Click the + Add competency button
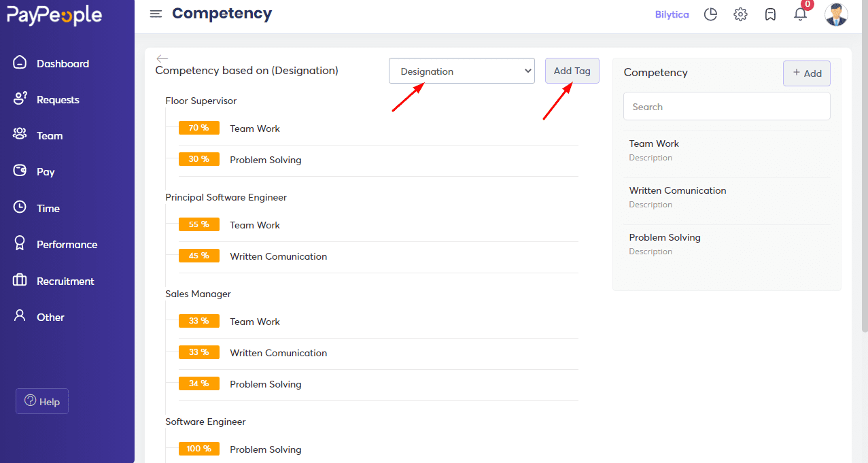Viewport: 868px width, 463px height. (807, 73)
